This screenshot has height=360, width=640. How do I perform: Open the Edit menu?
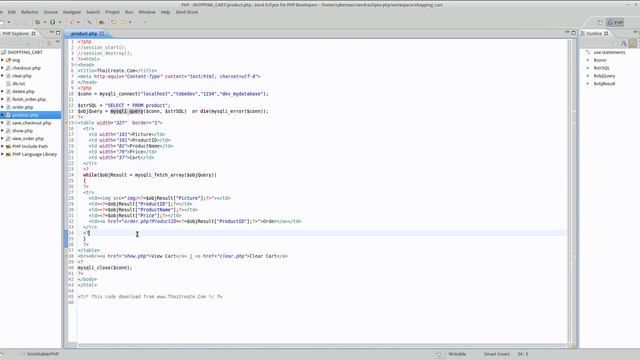pos(11,12)
